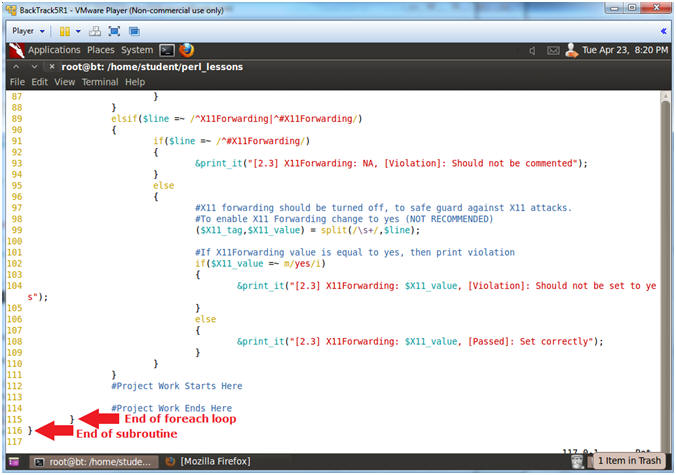Click the date and time clock

(625, 50)
